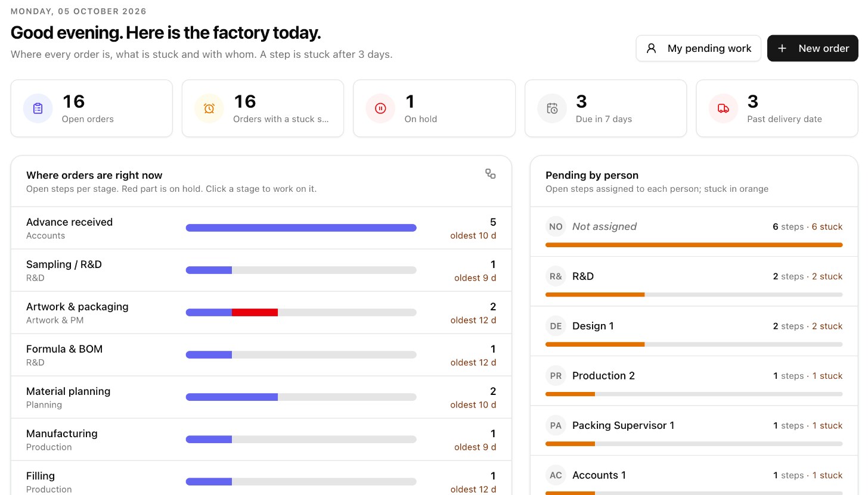Click 'oldest 9 d' in Manufacturing row

pos(475,447)
